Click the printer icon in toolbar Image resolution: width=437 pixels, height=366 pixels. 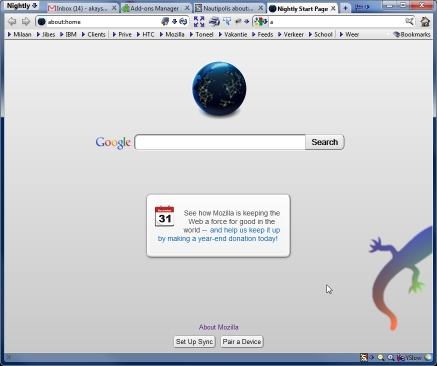tap(214, 22)
